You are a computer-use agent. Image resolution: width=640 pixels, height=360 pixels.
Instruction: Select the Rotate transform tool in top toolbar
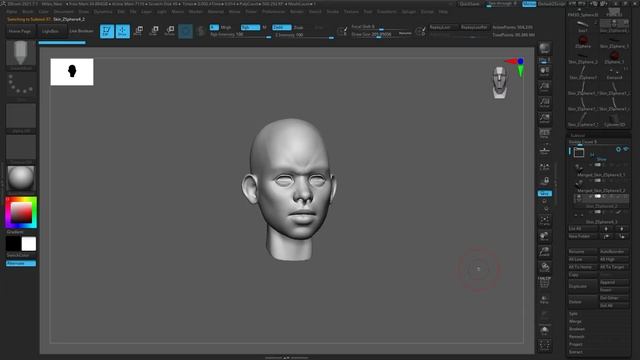point(170,31)
